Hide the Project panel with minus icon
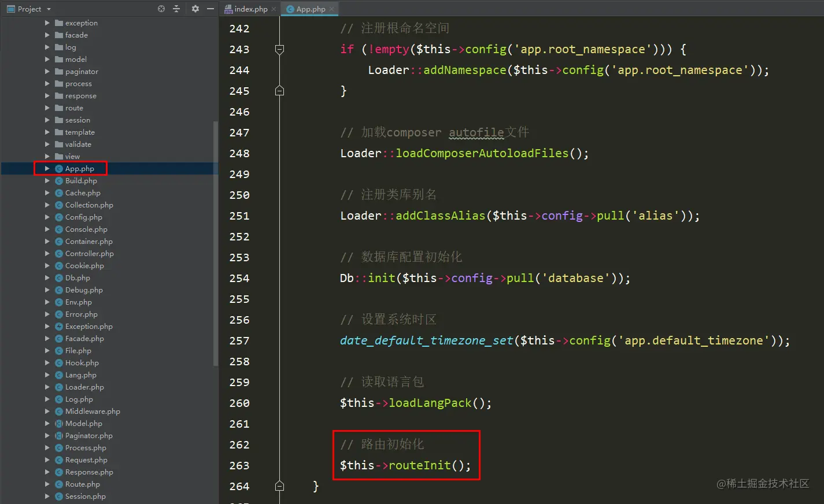 210,9
